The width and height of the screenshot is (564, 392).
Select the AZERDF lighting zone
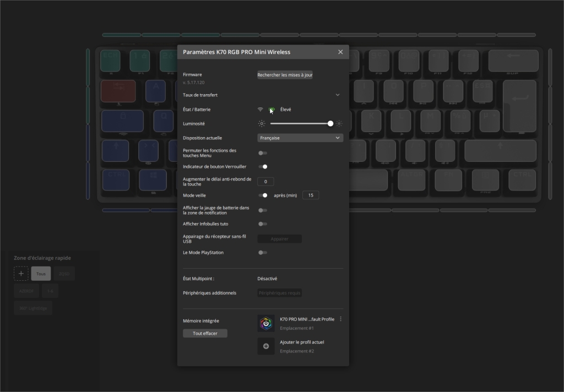click(26, 291)
